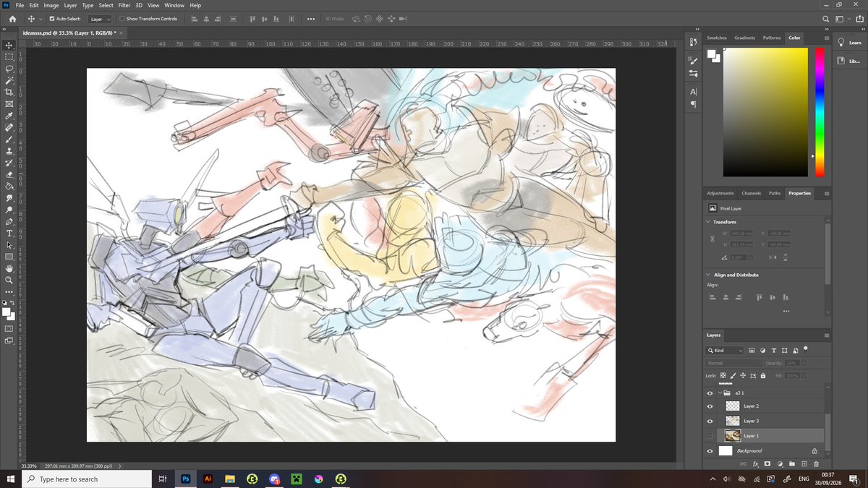Click more align options ellipsis
868x488 pixels.
pos(786,311)
